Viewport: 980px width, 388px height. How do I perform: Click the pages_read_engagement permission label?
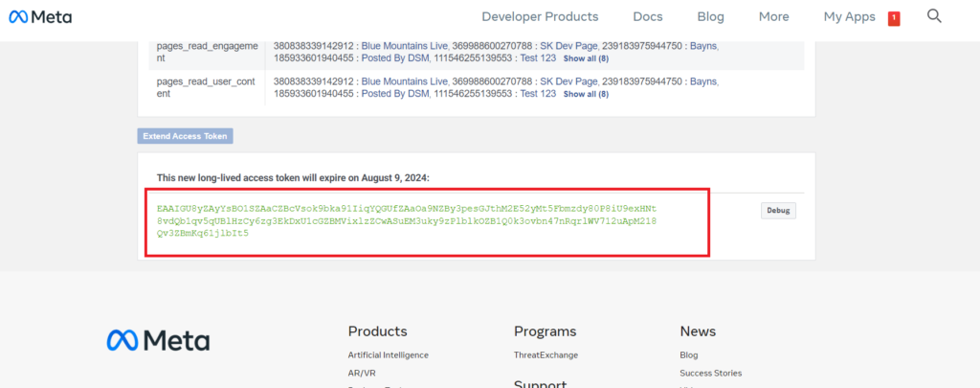tap(207, 52)
